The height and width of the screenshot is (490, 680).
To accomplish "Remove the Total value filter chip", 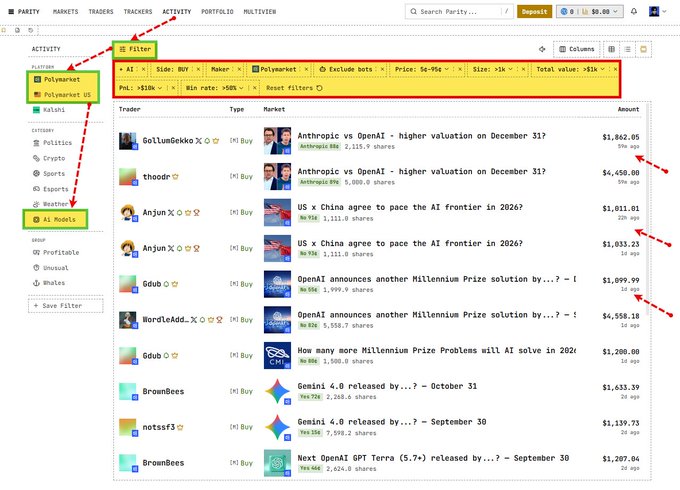I will tap(615, 69).
